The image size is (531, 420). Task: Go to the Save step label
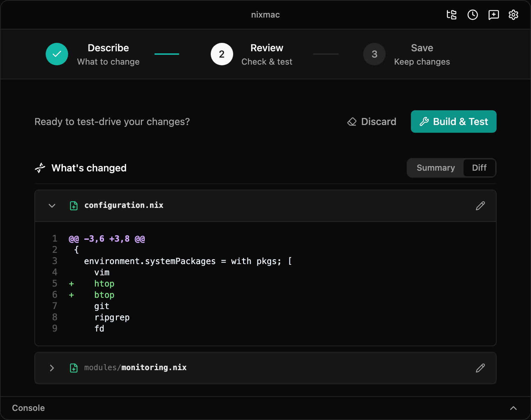422,48
